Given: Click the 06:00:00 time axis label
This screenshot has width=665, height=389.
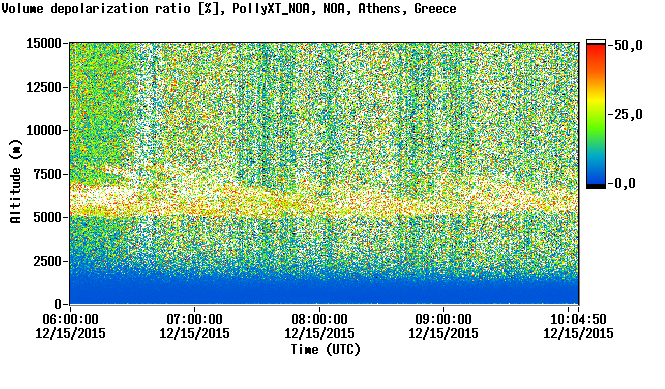Looking at the screenshot, I should click(70, 319).
